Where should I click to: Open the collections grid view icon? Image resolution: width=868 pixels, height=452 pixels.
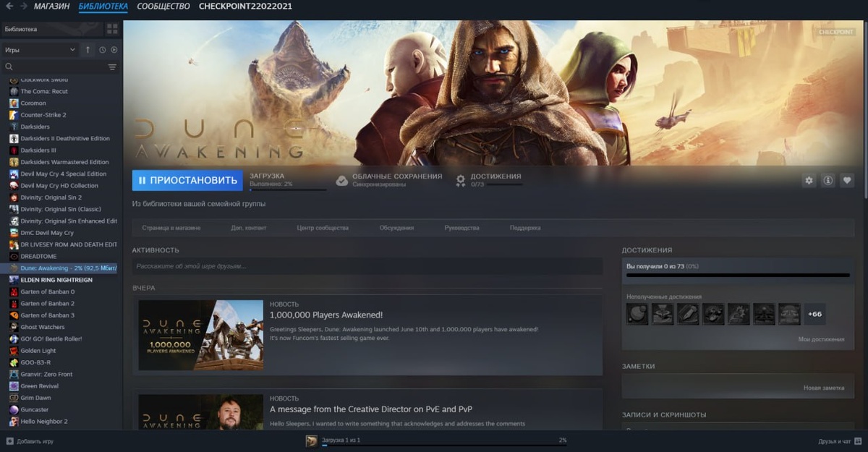tap(112, 29)
